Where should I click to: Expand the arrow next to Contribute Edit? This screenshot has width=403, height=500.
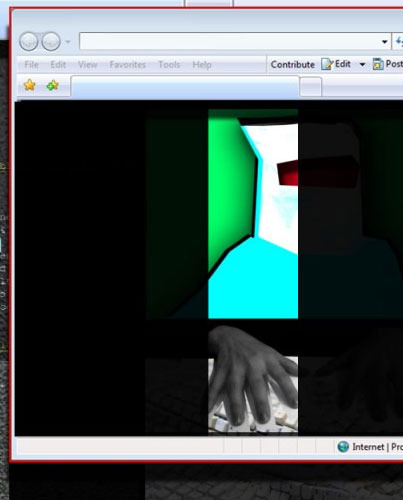coord(362,64)
